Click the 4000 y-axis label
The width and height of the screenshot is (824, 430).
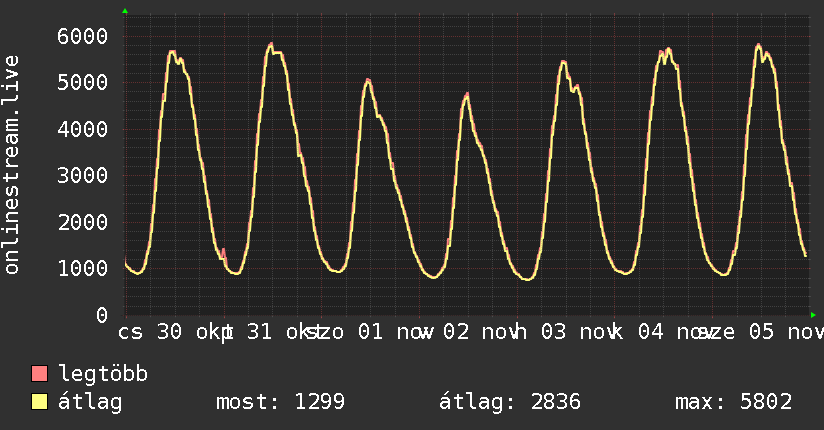[83, 129]
